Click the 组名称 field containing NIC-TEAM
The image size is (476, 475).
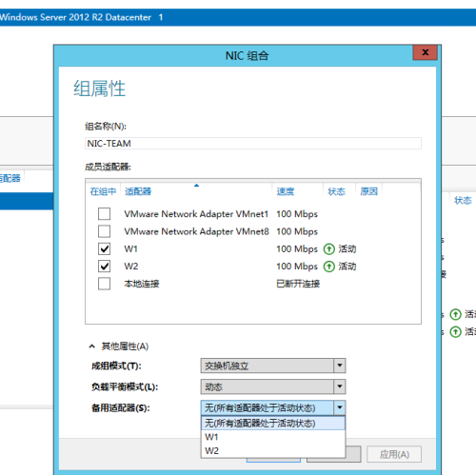pos(253,144)
